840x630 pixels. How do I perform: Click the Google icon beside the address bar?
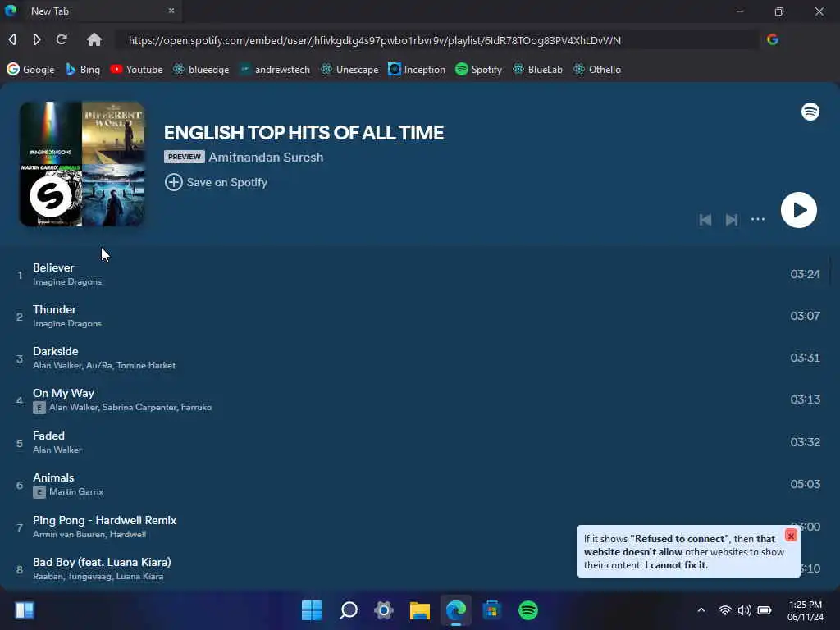click(773, 39)
